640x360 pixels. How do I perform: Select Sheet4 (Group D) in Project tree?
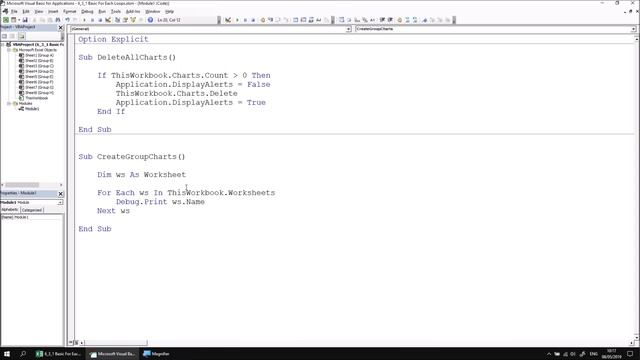pos(39,71)
